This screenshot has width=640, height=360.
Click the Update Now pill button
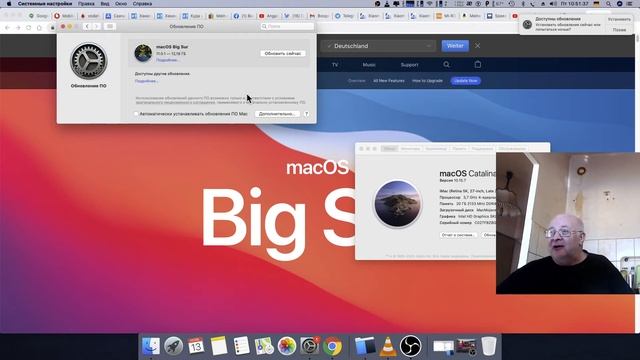click(x=466, y=81)
